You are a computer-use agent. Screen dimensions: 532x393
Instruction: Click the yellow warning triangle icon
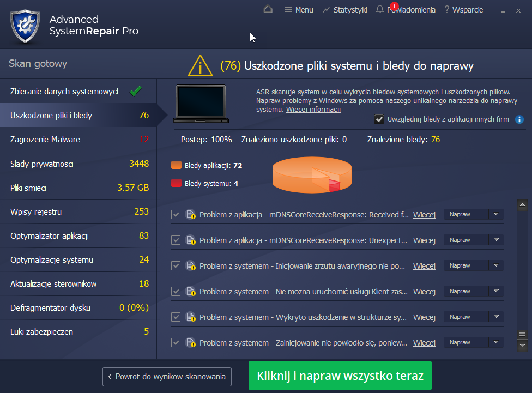200,65
